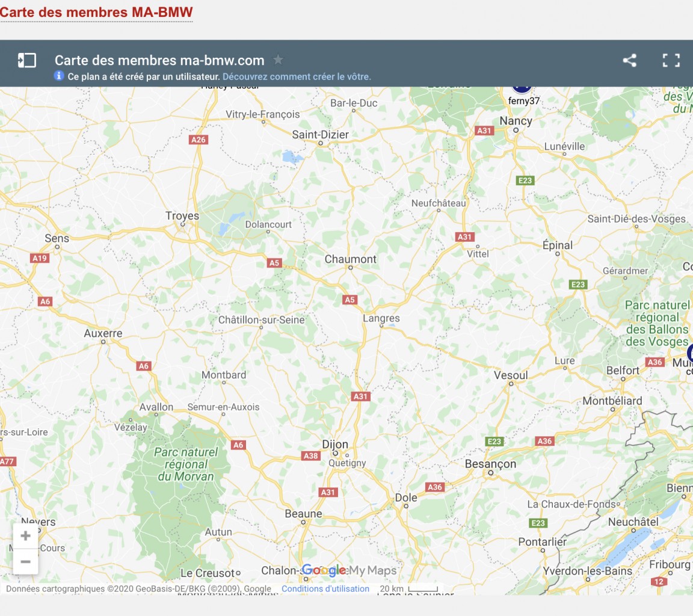Screen dimensions: 693x616
Task: Click the Dolancourt label
Action: coord(268,224)
